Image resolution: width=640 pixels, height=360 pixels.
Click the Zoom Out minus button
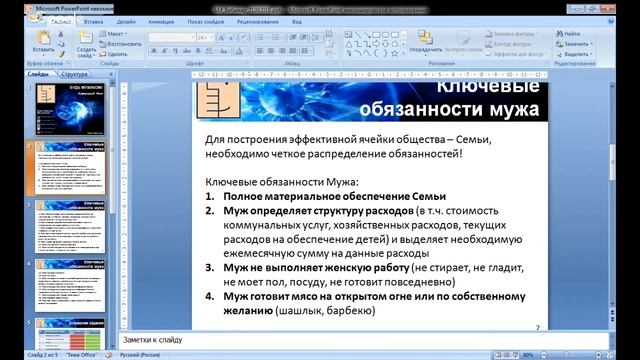point(544,355)
